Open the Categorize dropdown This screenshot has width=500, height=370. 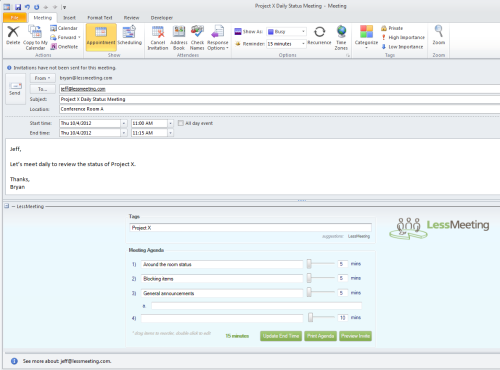366,48
